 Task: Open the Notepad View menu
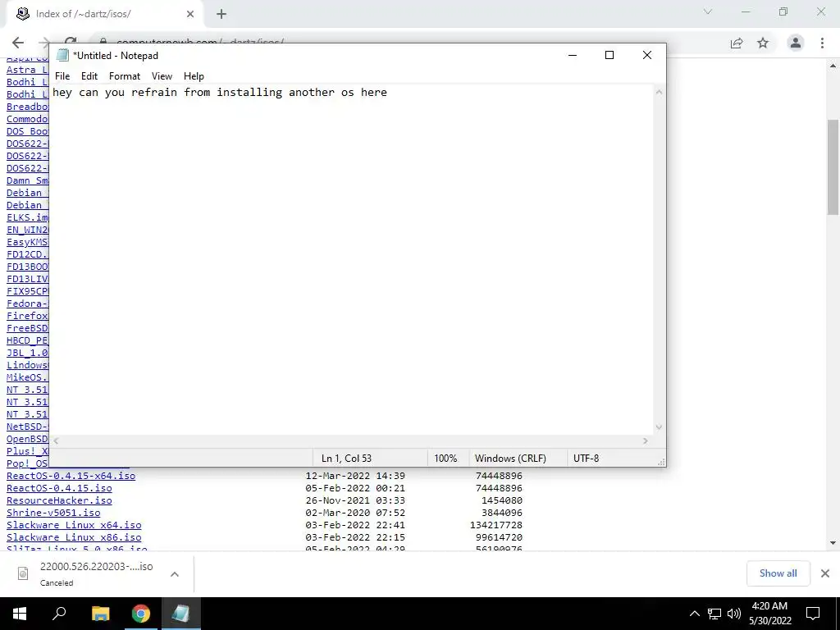point(162,76)
